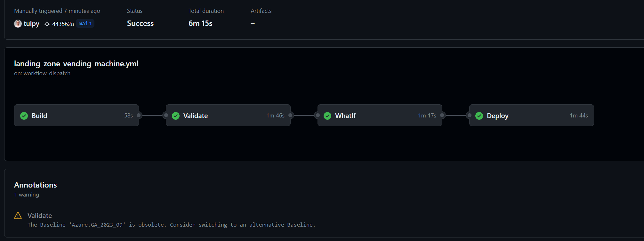Click the obsolete Baseline warning message

[x=172, y=225]
